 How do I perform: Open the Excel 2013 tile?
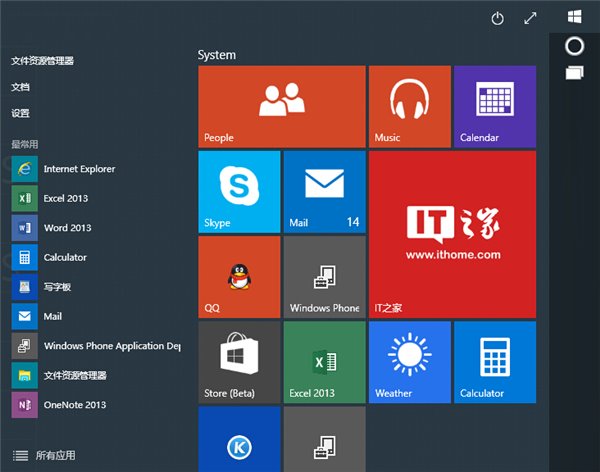(324, 363)
